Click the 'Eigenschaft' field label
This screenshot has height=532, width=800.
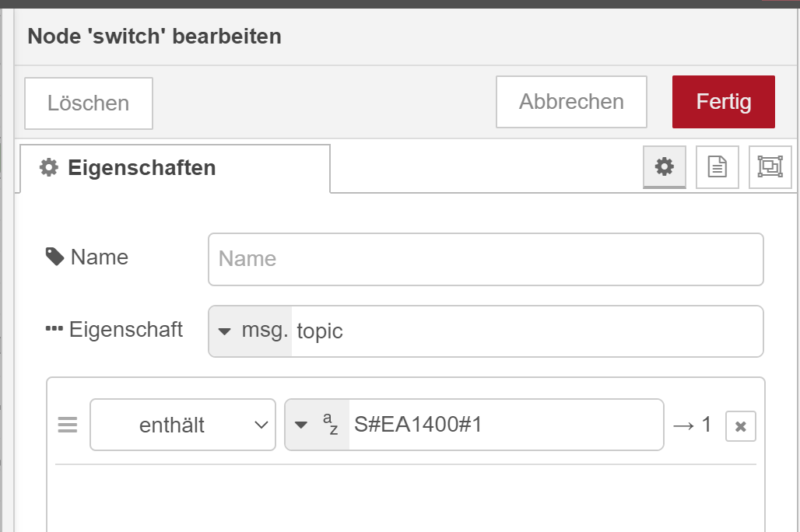[x=114, y=330]
